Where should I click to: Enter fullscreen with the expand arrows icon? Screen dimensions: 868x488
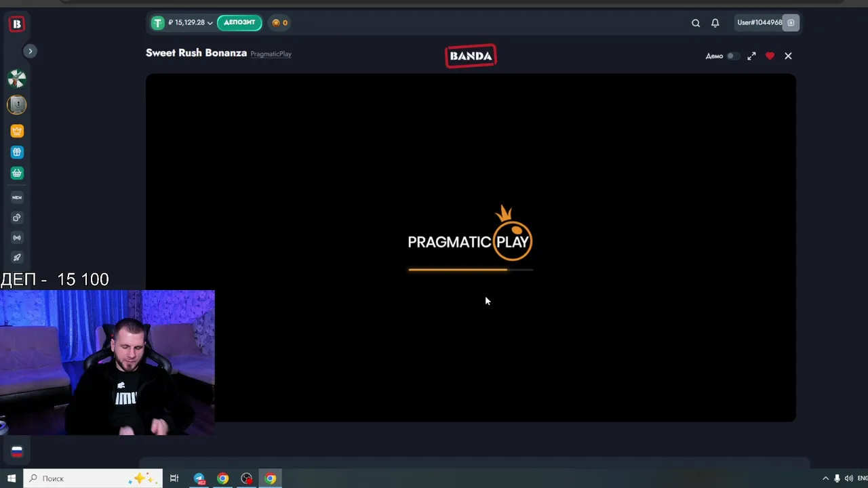[751, 56]
